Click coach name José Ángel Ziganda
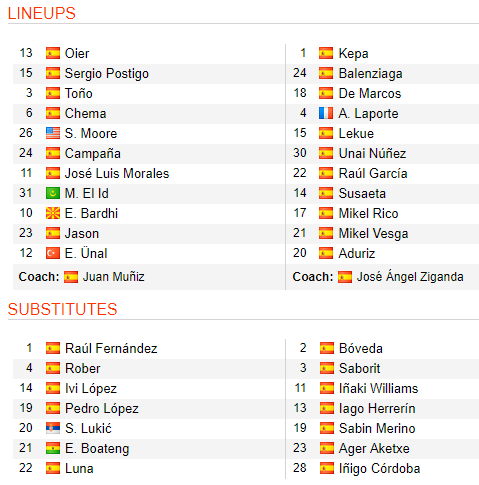Image resolution: width=479 pixels, height=485 pixels. tap(410, 277)
